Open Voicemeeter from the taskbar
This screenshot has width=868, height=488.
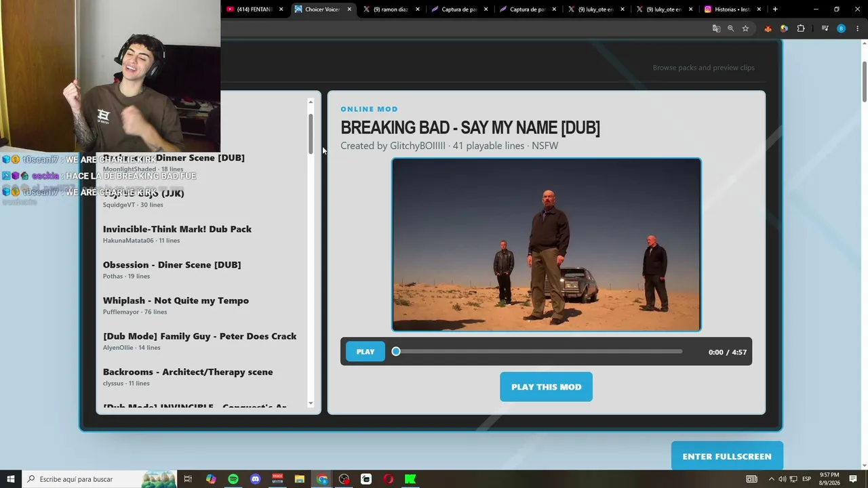(277, 479)
